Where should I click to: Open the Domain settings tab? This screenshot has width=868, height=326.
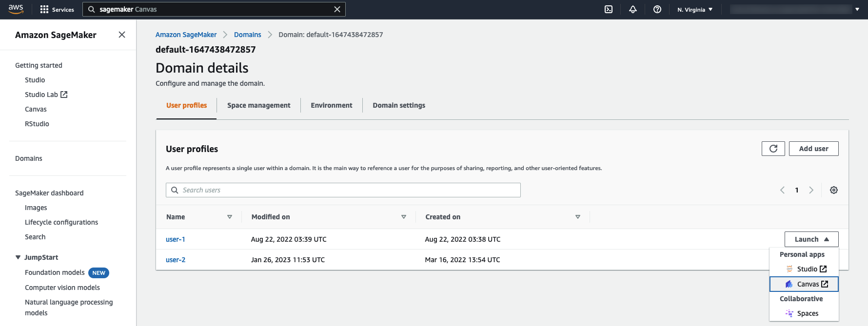pyautogui.click(x=399, y=105)
